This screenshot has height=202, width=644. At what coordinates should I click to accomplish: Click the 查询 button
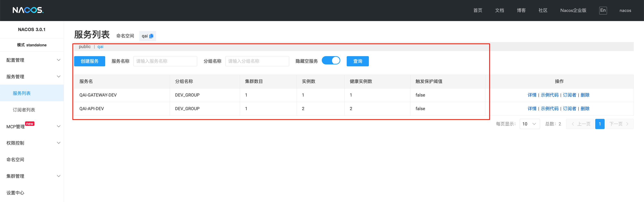point(358,61)
